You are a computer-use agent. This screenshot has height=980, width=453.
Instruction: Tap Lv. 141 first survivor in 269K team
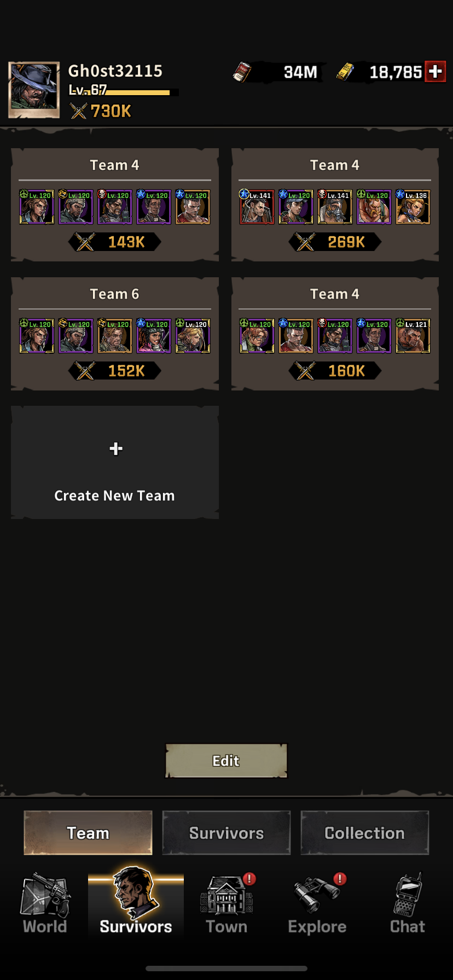tap(257, 207)
